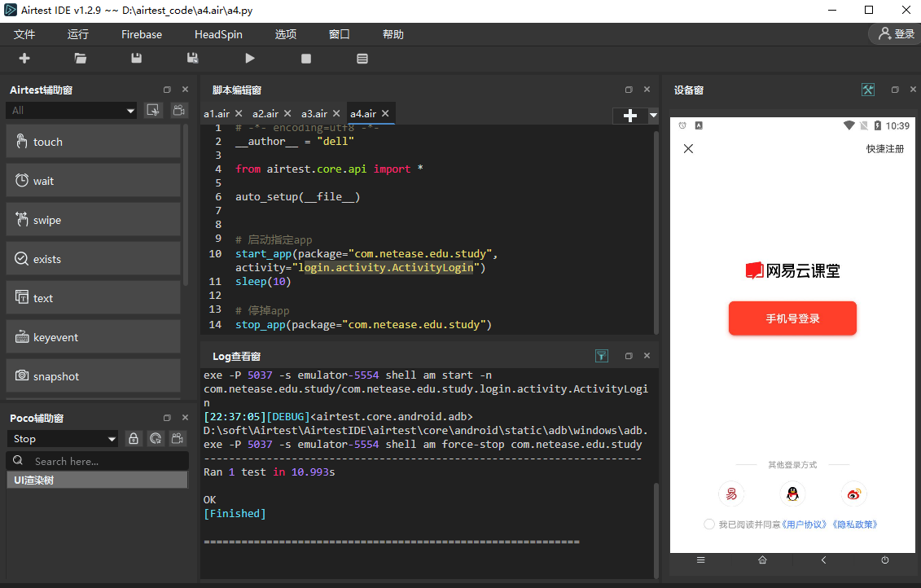Open the Stop mode dropdown in Poco assistant
This screenshot has height=588, width=921.
tap(62, 439)
